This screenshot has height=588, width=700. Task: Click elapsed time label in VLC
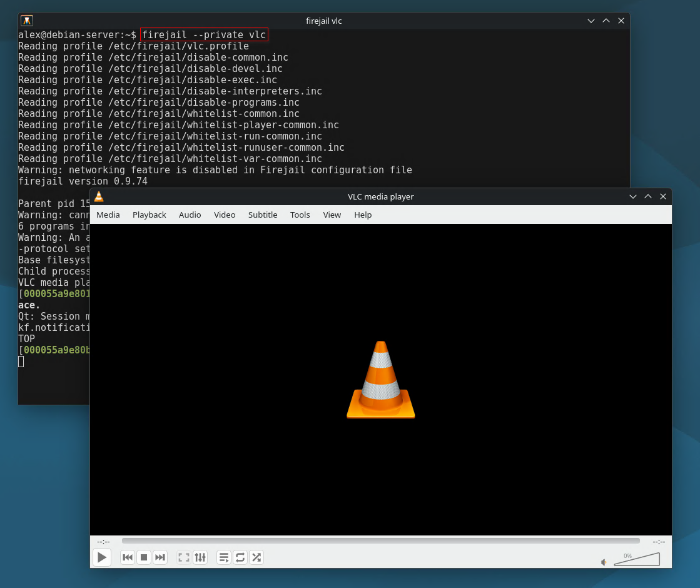click(x=103, y=542)
